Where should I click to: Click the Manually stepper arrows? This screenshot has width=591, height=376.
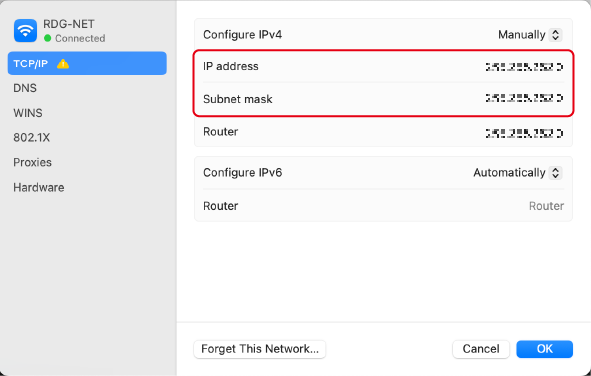[555, 35]
